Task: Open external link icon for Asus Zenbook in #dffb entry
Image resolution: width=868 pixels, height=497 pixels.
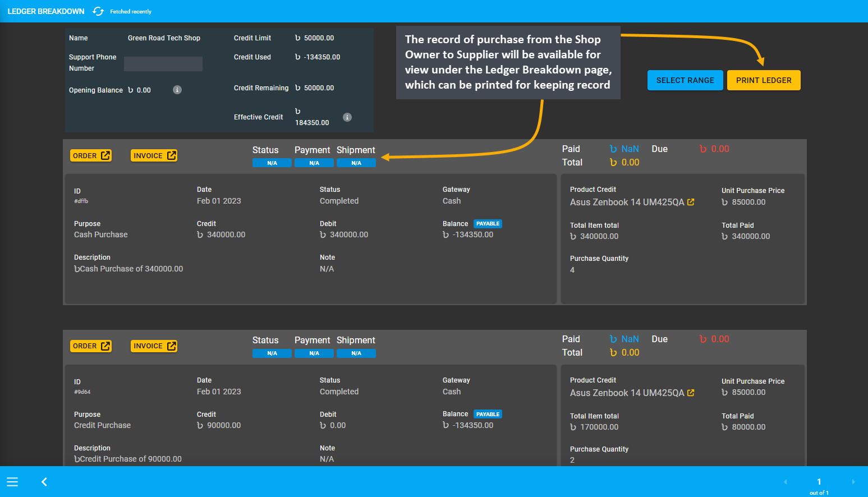Action: coord(691,202)
